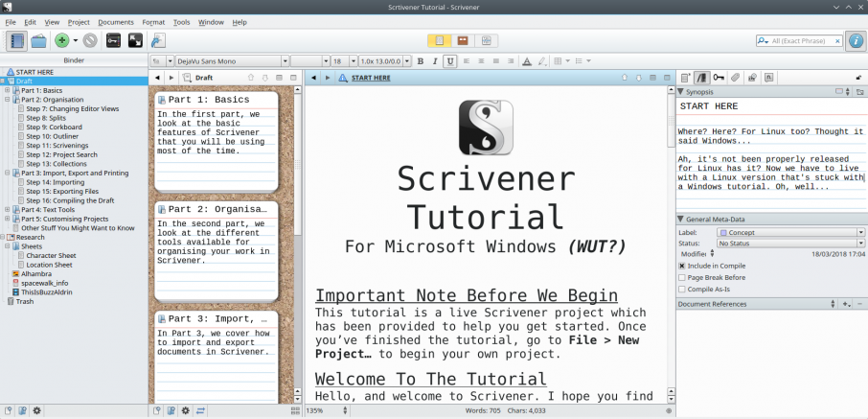Change the 135% editor zoom level
868x419 pixels.
pos(328,410)
